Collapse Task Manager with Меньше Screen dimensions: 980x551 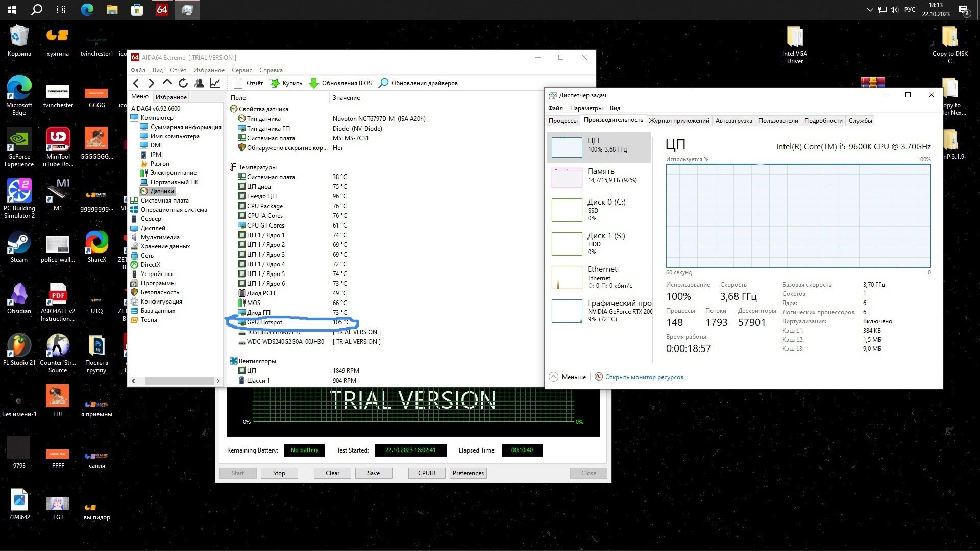(x=568, y=377)
